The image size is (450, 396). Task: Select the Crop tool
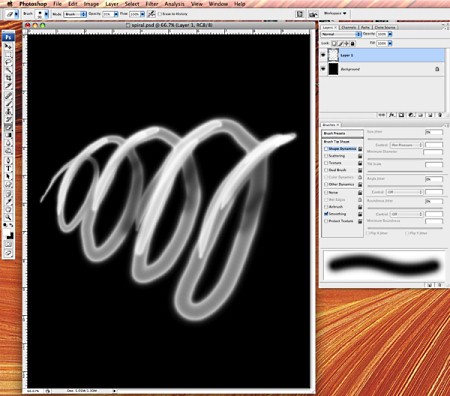8,78
